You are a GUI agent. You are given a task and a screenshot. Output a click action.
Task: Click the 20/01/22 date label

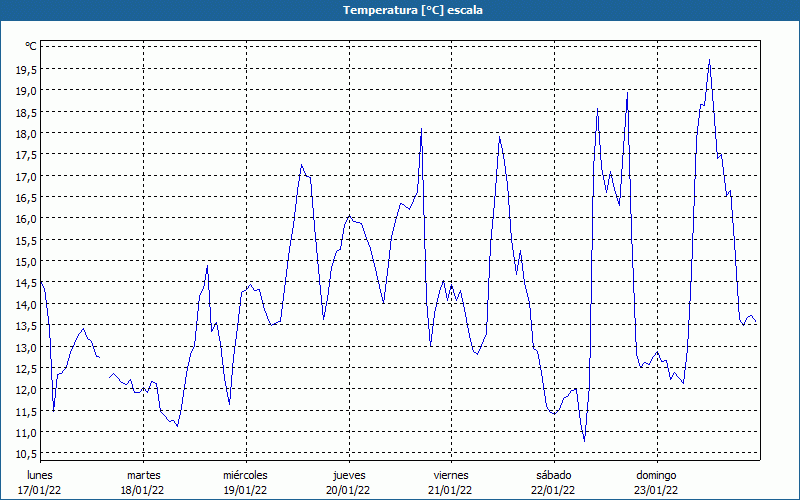pyautogui.click(x=348, y=490)
